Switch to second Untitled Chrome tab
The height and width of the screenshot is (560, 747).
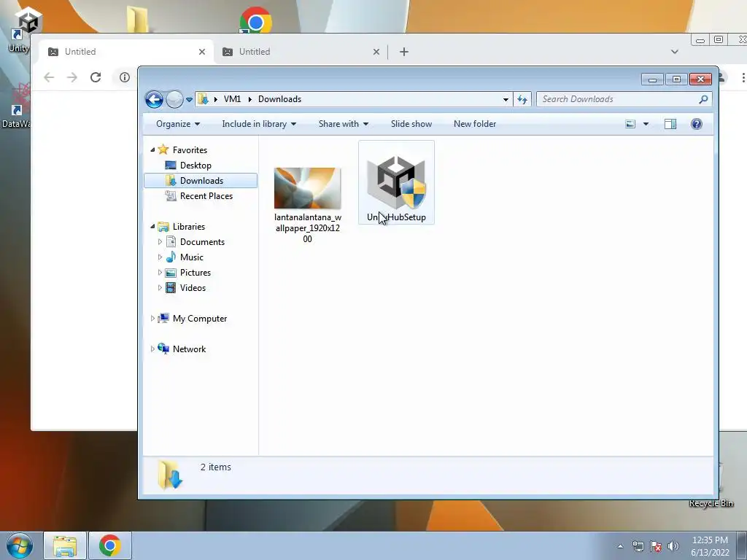pos(300,52)
